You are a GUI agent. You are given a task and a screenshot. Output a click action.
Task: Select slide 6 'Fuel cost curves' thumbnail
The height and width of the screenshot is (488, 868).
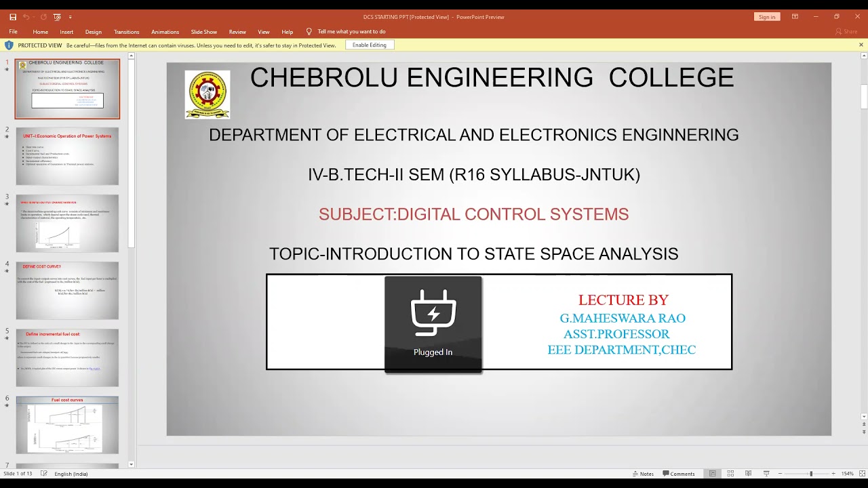67,424
